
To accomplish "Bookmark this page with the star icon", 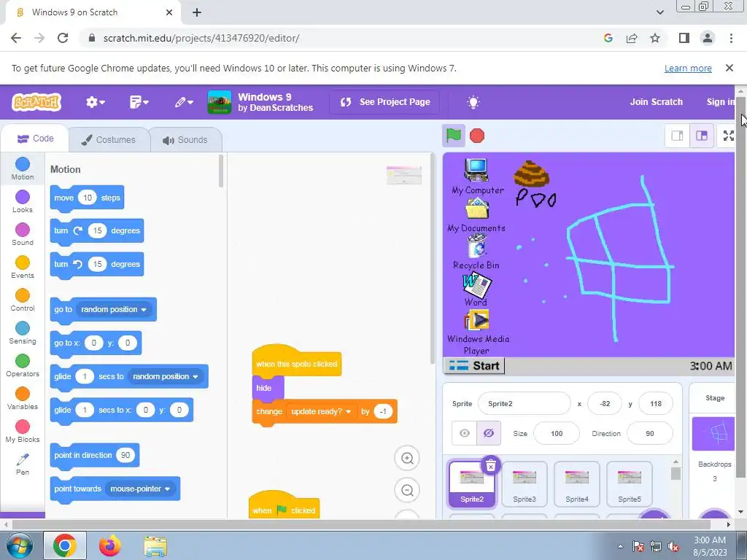I will tap(655, 38).
